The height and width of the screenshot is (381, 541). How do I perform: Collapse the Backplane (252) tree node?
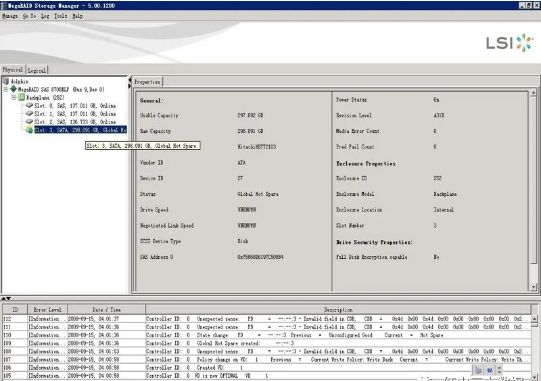14,97
